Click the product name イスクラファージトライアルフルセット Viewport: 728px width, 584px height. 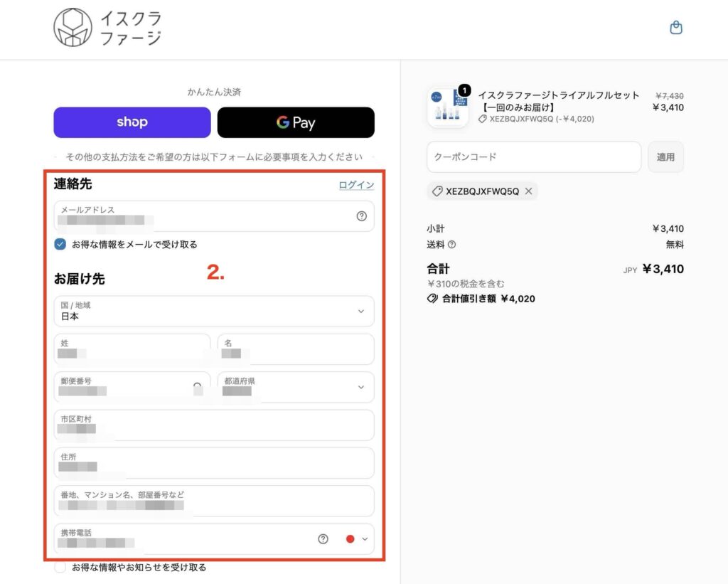click(559, 95)
